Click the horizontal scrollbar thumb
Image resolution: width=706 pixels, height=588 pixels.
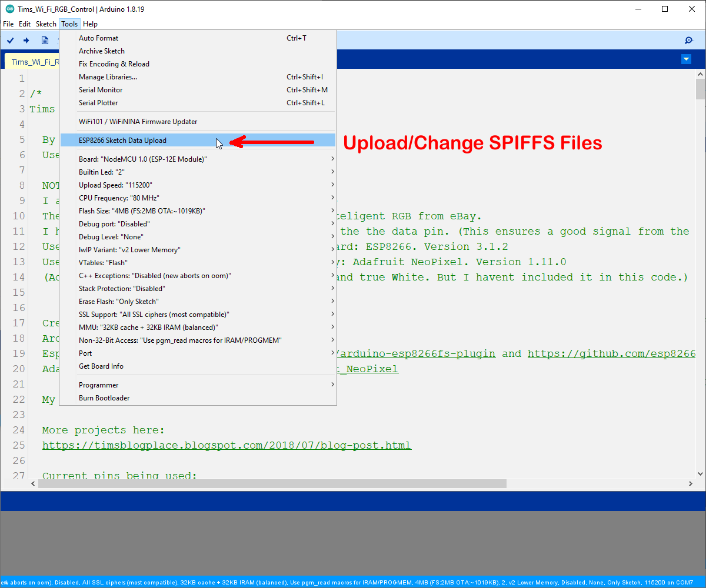272,483
